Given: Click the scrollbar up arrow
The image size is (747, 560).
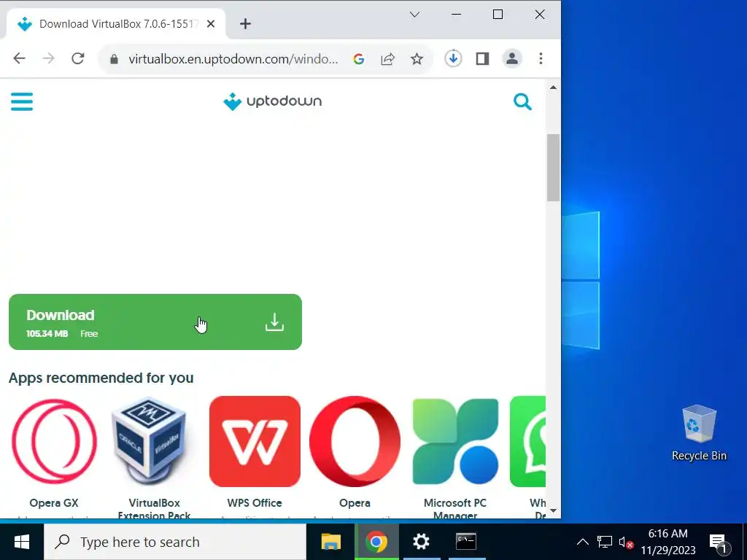Looking at the screenshot, I should click(x=553, y=87).
